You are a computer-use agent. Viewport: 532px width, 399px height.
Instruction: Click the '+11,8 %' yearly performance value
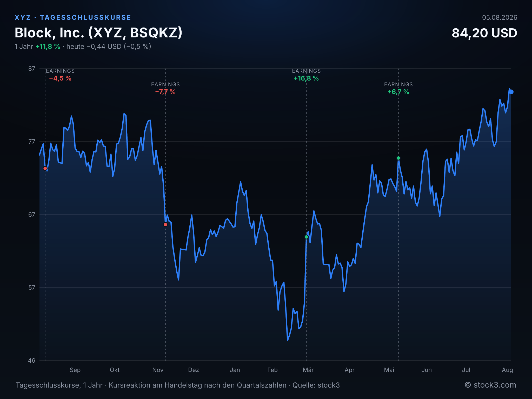pos(48,46)
